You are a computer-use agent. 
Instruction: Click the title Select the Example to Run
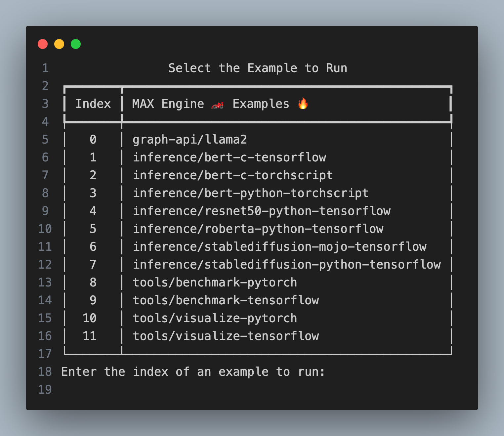[x=258, y=68]
